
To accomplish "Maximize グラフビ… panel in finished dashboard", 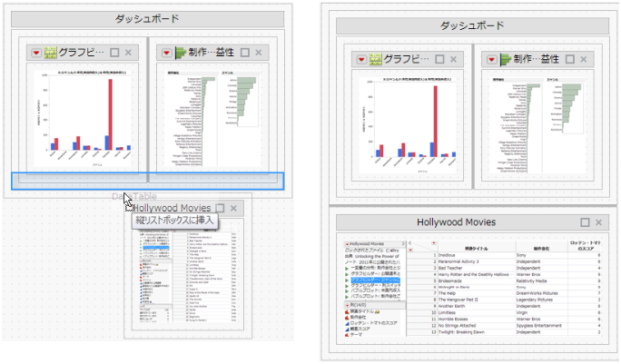I will point(439,59).
